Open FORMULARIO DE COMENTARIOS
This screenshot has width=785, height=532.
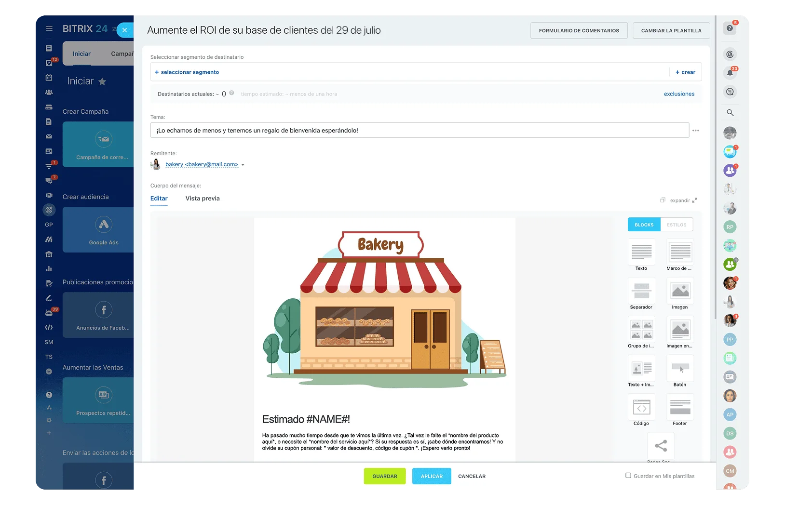tap(579, 30)
